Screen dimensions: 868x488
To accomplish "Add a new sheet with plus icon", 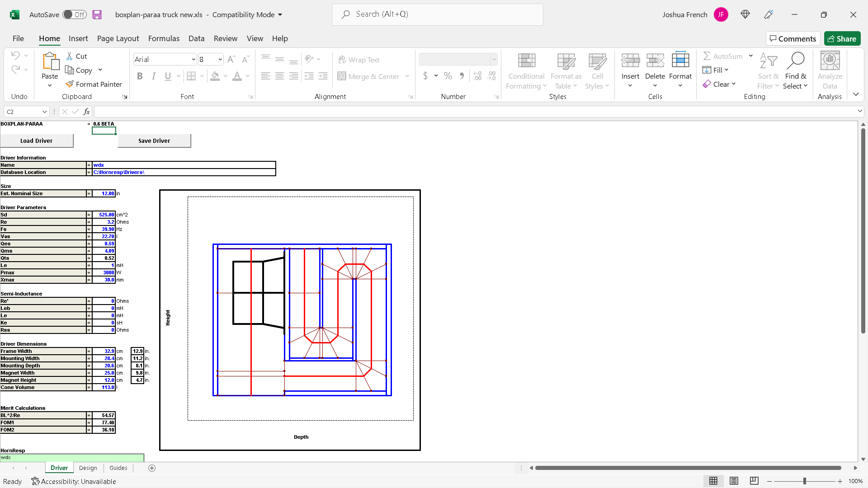I will point(152,468).
